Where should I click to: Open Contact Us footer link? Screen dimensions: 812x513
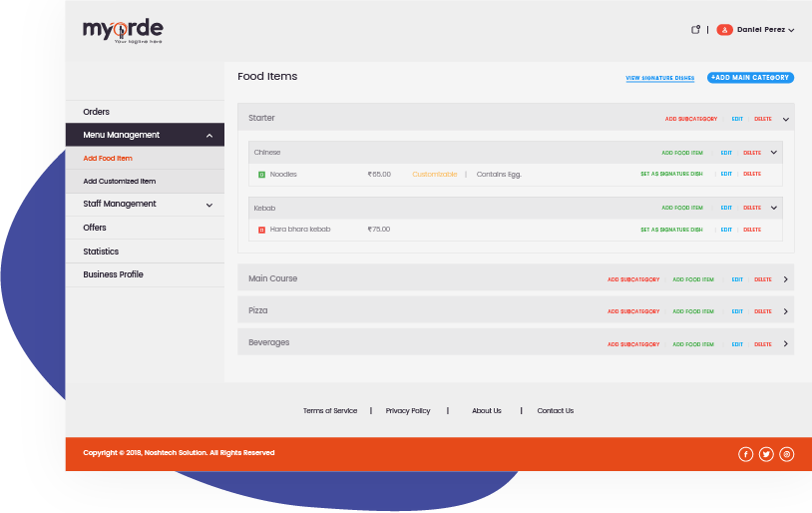[x=556, y=411]
